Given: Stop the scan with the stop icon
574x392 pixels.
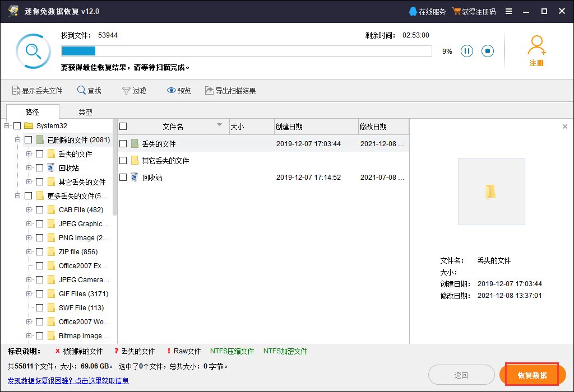Looking at the screenshot, I should [487, 51].
